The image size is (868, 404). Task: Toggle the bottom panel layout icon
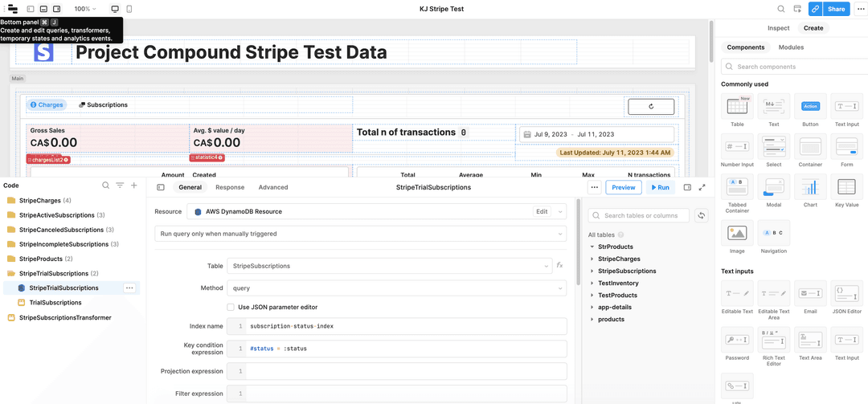point(43,9)
